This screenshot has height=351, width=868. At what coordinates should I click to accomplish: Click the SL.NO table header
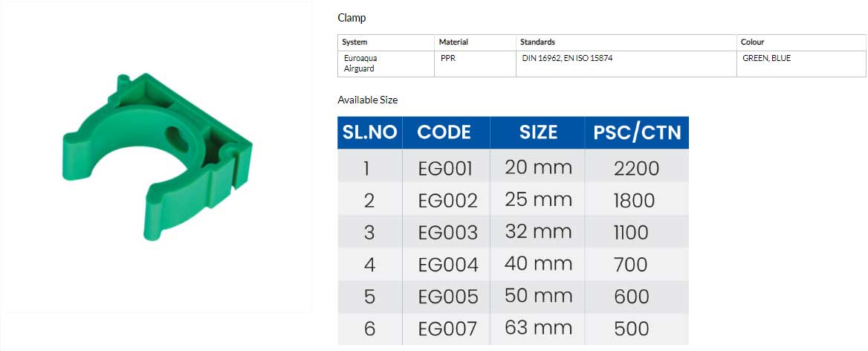click(370, 132)
